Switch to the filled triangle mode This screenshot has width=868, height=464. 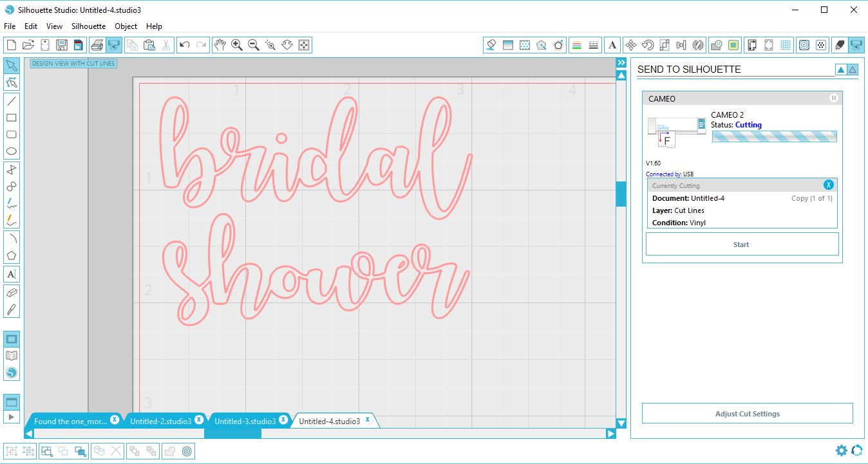coord(841,70)
